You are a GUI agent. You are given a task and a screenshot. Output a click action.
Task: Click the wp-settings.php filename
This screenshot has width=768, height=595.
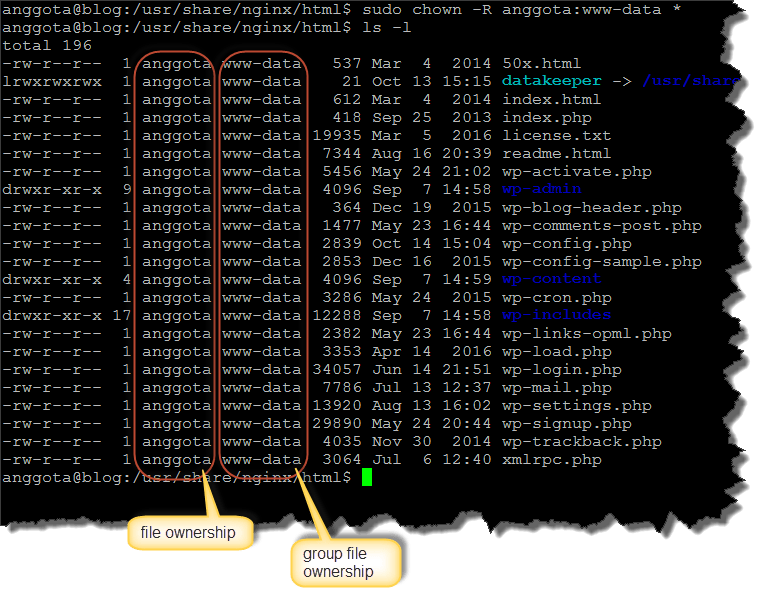pos(576,406)
